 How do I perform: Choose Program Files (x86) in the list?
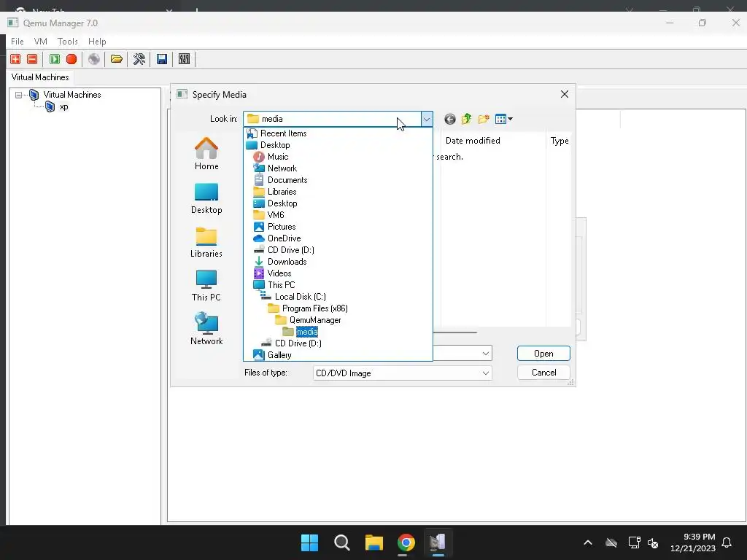[314, 308]
